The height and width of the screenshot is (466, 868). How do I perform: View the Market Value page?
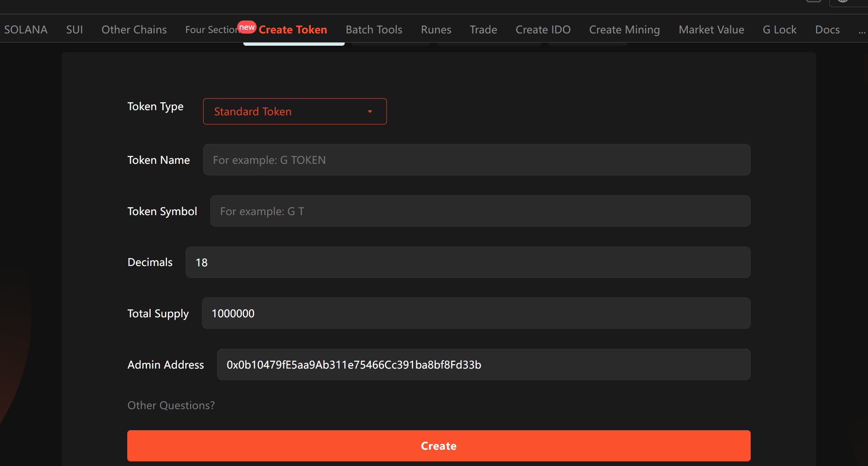(x=711, y=29)
